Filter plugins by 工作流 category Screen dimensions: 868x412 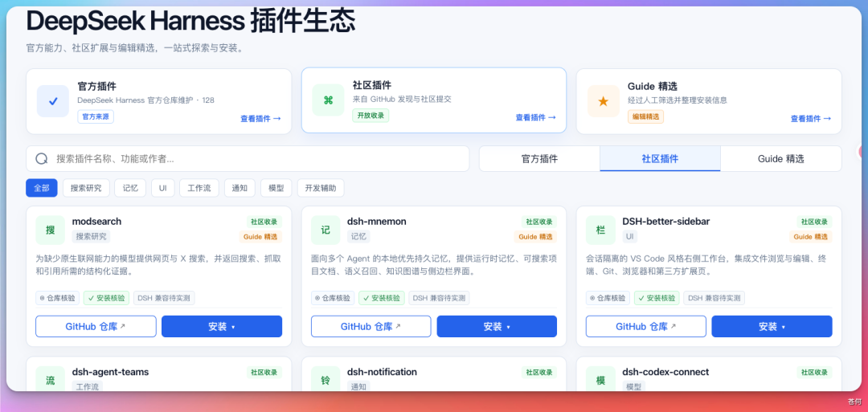click(199, 188)
